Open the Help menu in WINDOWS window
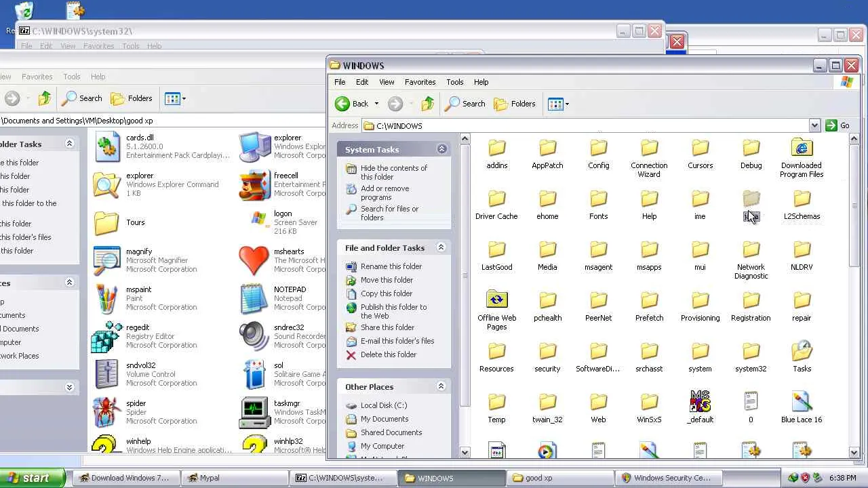The height and width of the screenshot is (488, 868). coord(481,82)
